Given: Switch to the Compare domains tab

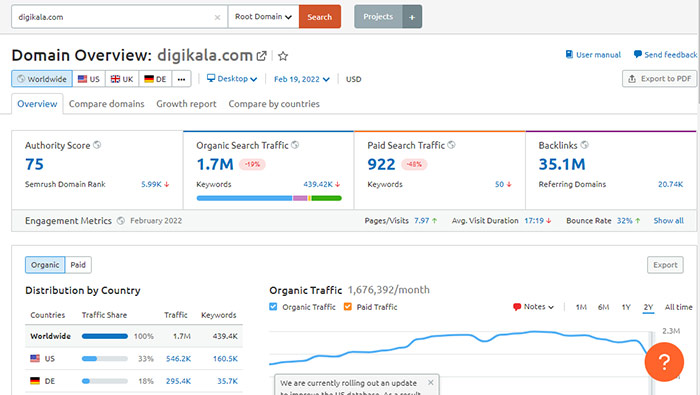Looking at the screenshot, I should (106, 104).
